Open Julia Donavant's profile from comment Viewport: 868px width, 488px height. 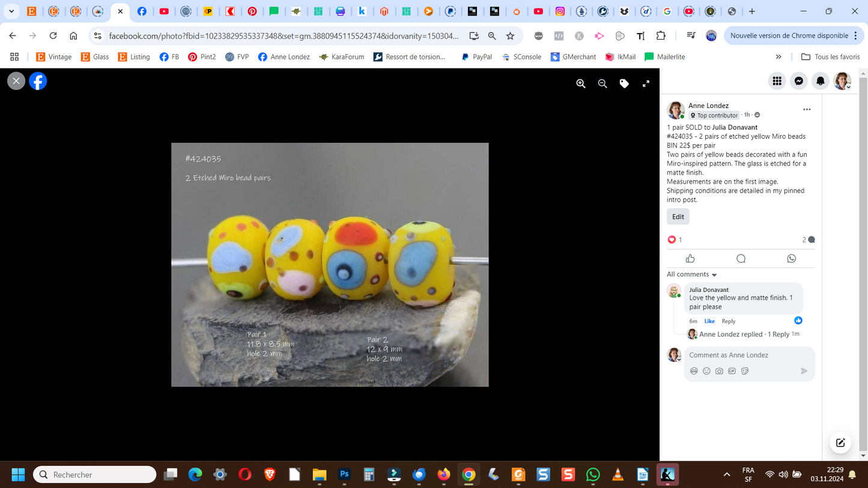709,289
